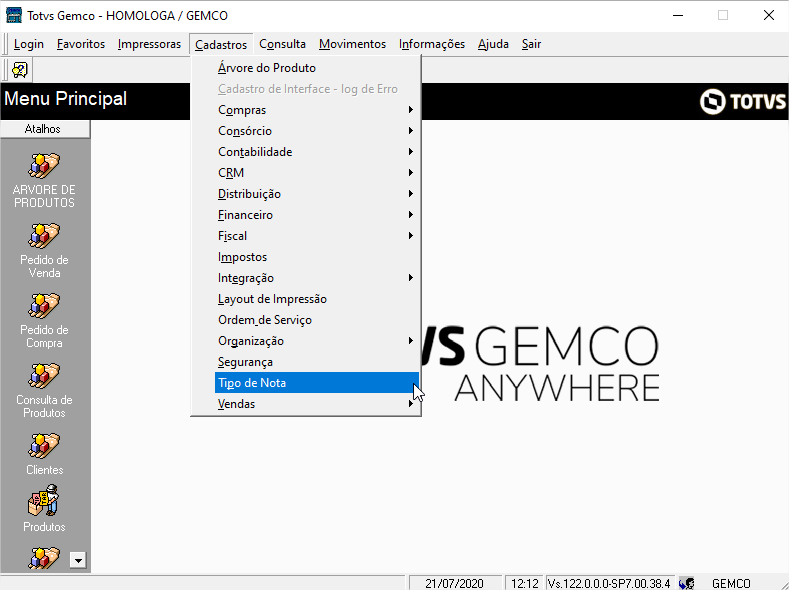Click the date 21/07/2020 in status bar
789x590 pixels.
tap(454, 583)
